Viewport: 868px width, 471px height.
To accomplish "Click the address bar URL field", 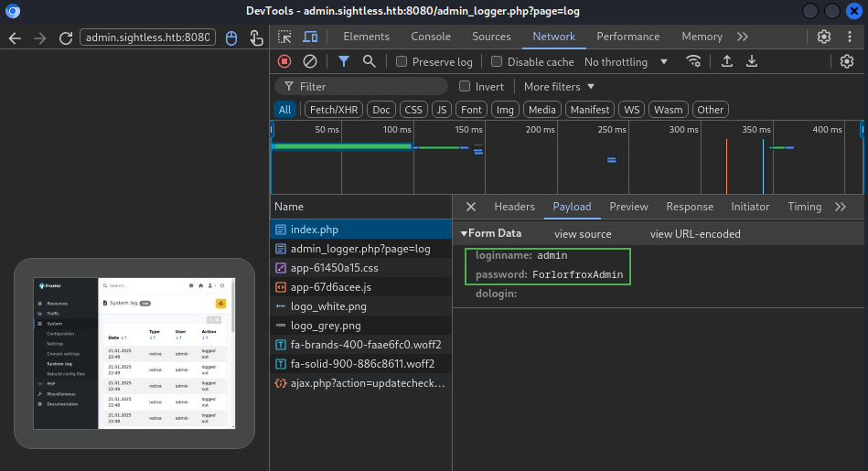I will click(148, 37).
